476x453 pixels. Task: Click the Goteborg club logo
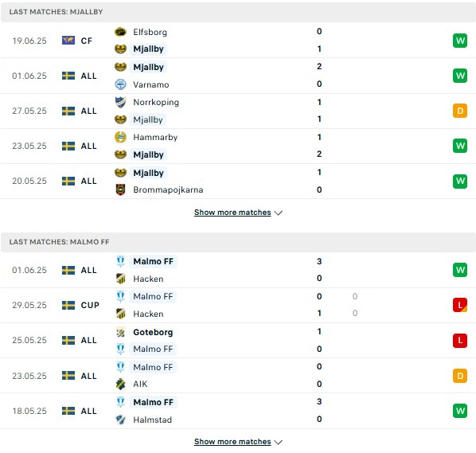click(x=120, y=333)
